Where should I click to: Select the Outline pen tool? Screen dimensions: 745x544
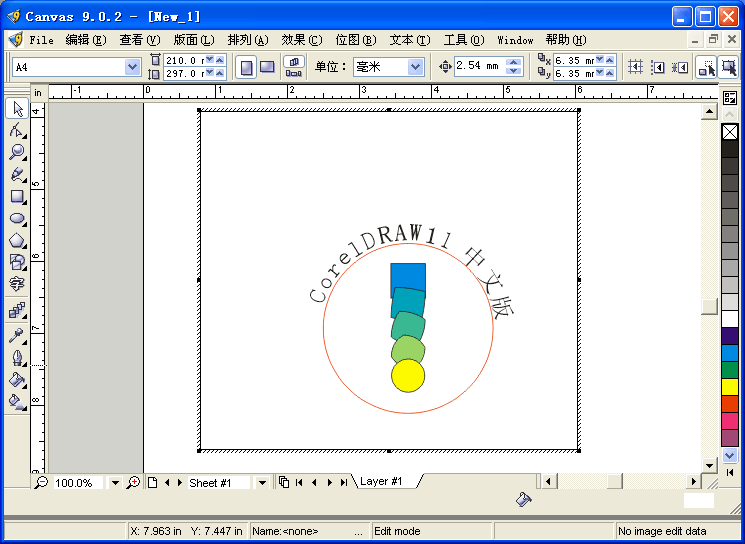coord(17,357)
